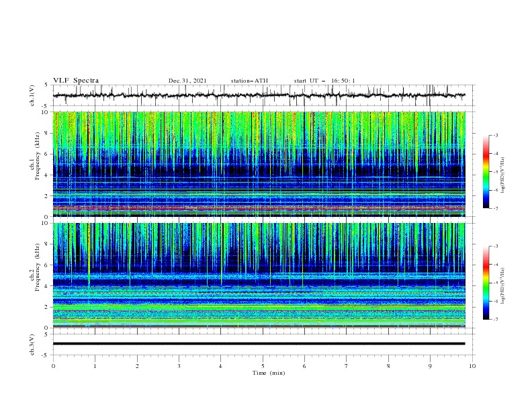This screenshot has width=532, height=411.
Task: Click the 'start UT = 16:50:1' text
Action: pyautogui.click(x=324, y=81)
